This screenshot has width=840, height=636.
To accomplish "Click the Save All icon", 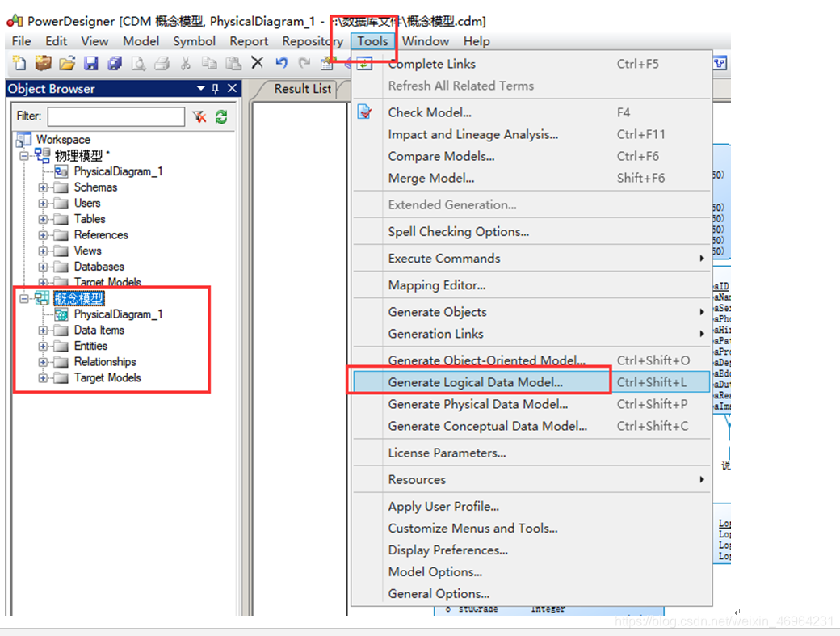I will (115, 63).
